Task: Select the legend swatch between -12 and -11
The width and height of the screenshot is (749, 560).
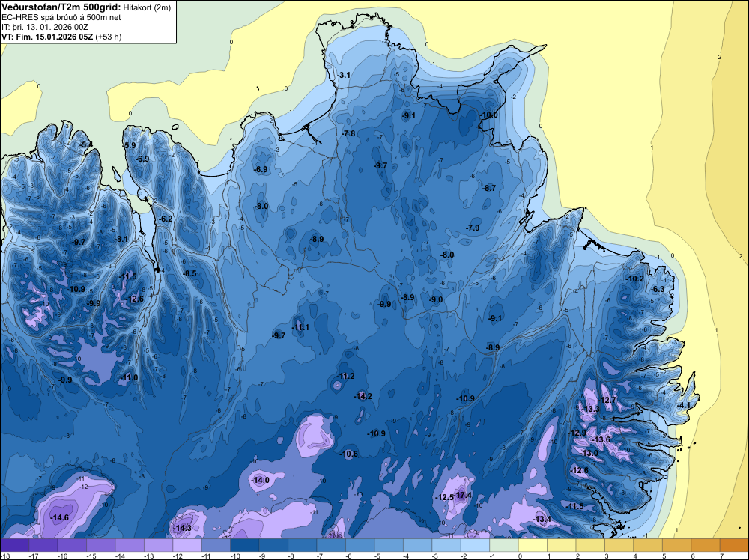Action: point(187,545)
